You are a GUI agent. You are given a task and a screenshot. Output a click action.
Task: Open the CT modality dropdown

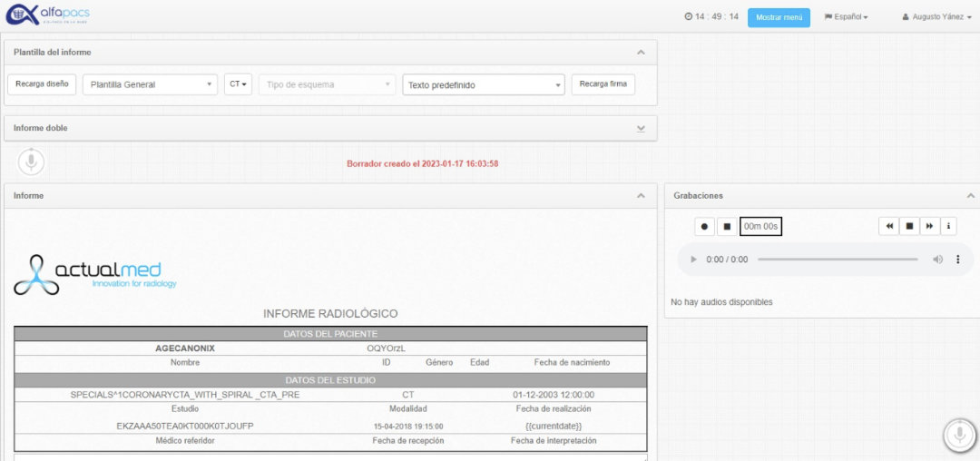click(238, 84)
